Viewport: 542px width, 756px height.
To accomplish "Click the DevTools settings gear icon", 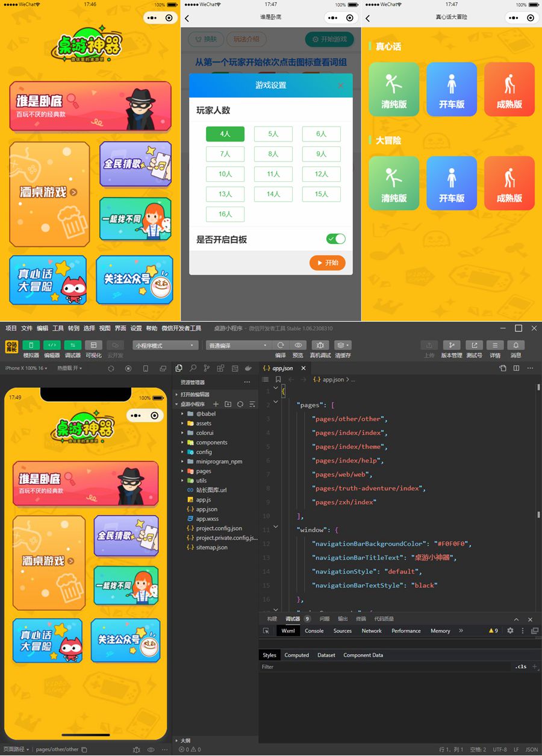I will (510, 631).
